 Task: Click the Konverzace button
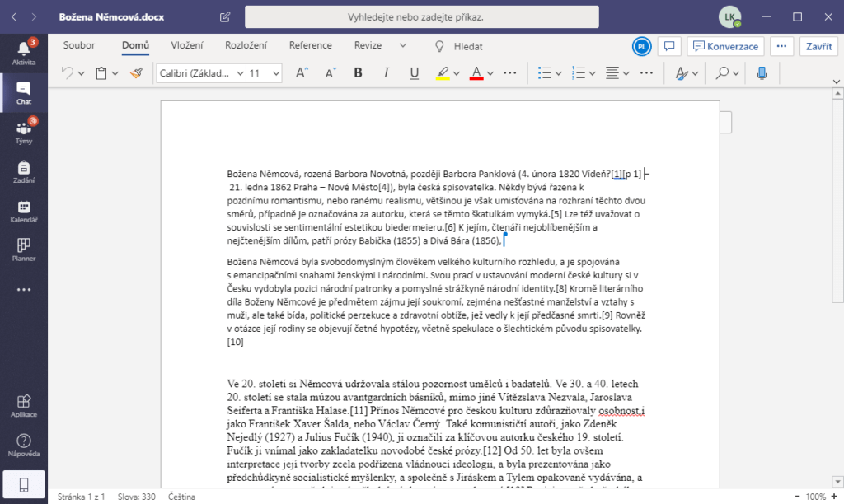(726, 46)
